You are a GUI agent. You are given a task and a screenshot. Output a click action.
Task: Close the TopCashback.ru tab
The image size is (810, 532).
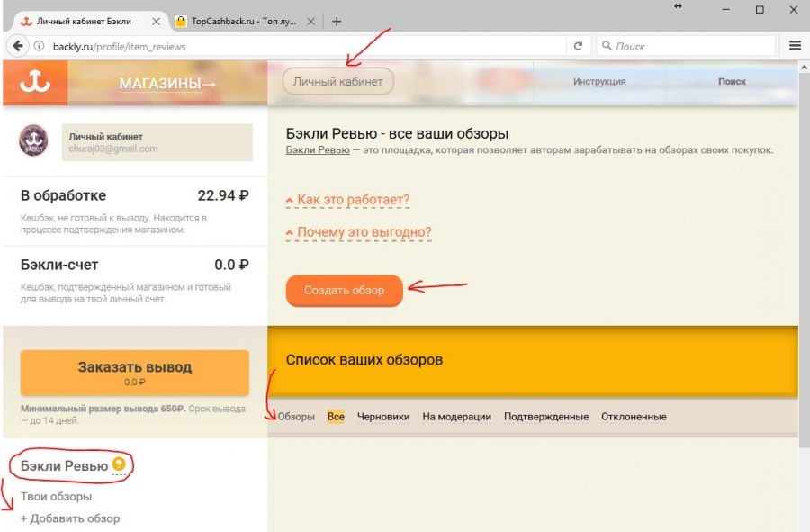311,22
